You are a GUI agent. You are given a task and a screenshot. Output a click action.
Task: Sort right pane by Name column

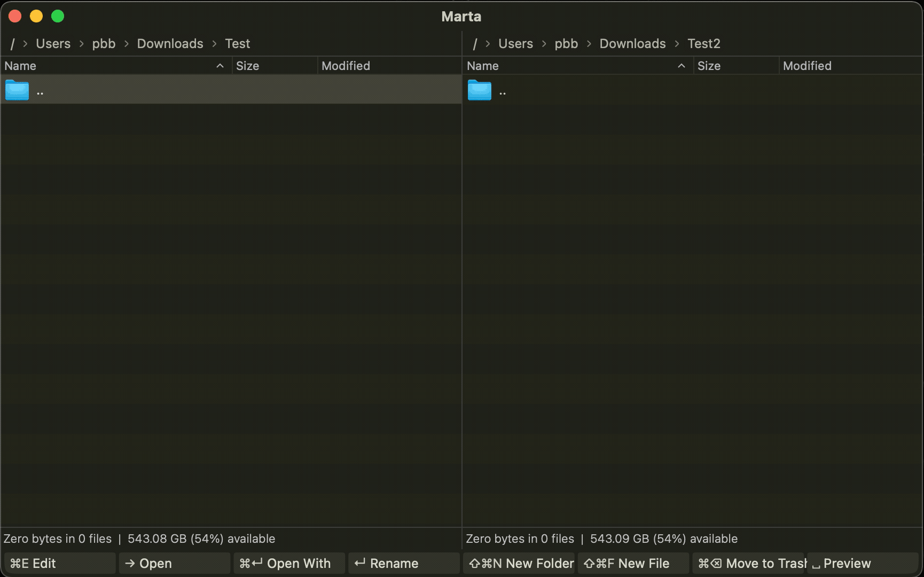(578, 66)
